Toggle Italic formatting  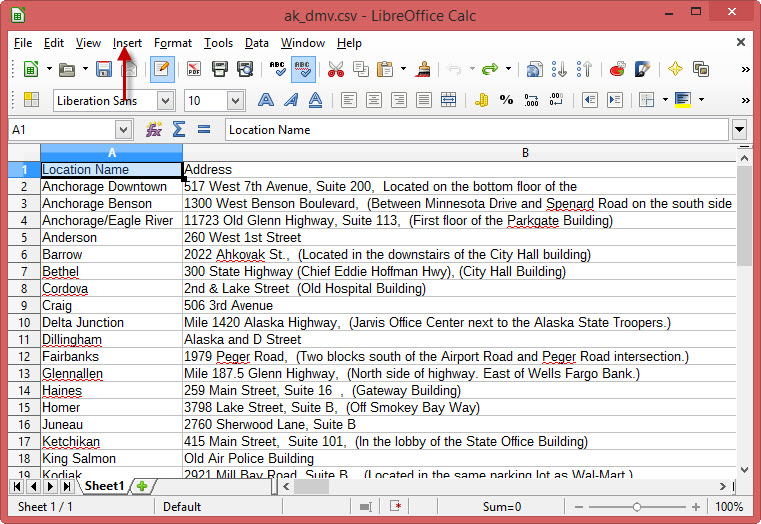point(291,100)
